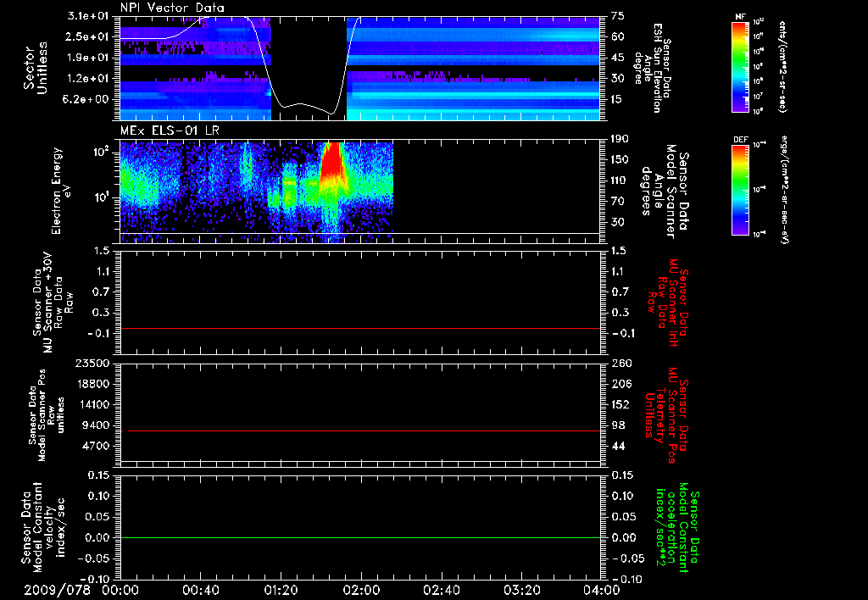This screenshot has height=600, width=868.
Task: Click the '18800' scanner position tick label
Action: click(x=92, y=384)
